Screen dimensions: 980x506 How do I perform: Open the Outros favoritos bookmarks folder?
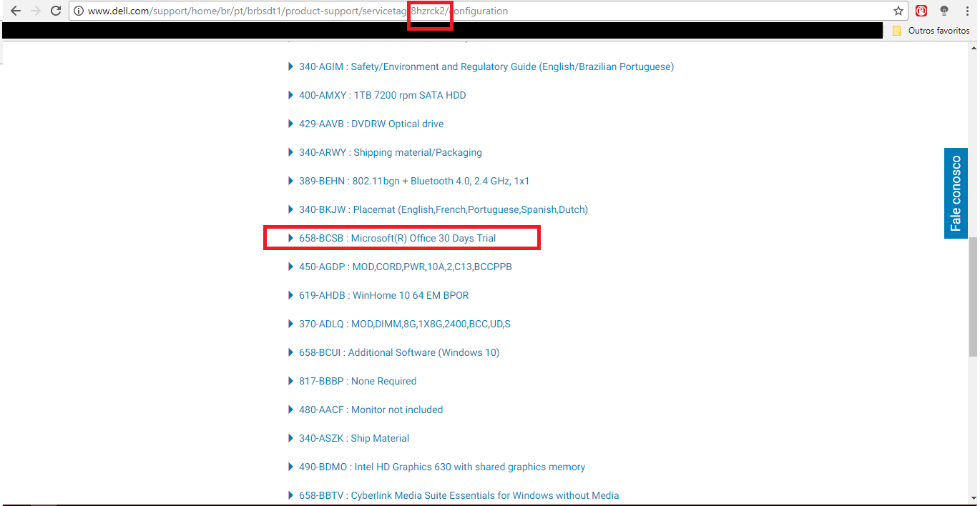pyautogui.click(x=931, y=31)
